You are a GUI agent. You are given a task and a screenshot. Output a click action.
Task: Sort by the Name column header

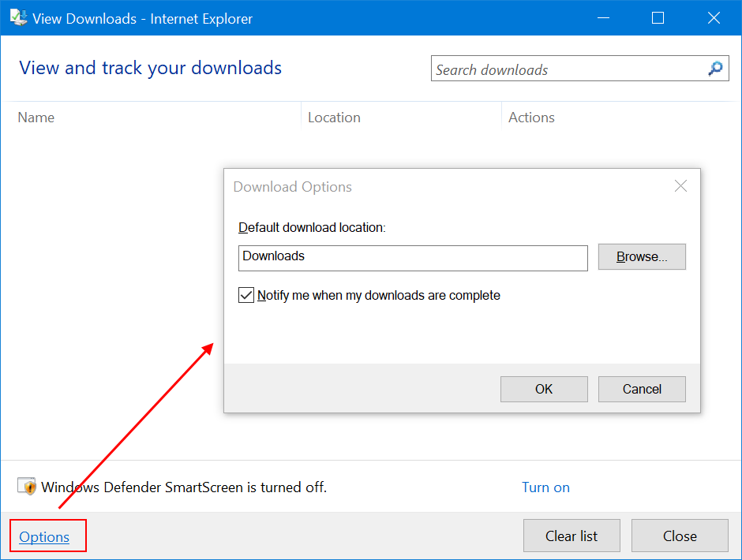coord(36,118)
